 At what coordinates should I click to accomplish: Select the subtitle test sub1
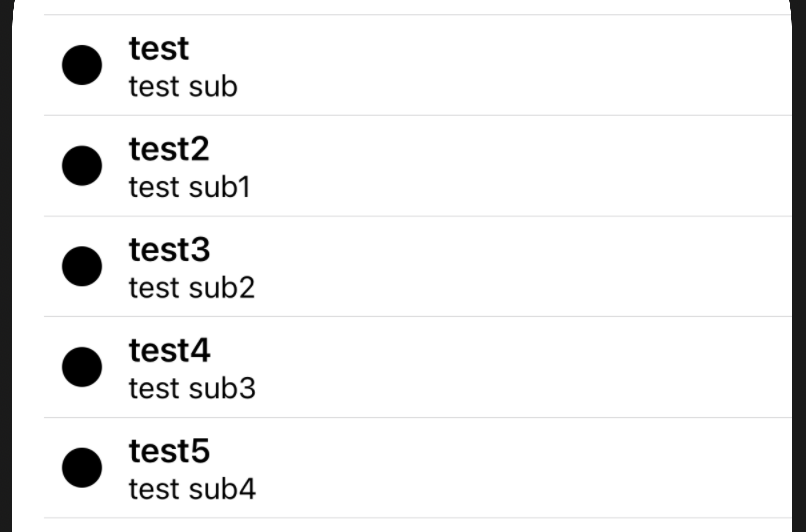(190, 187)
